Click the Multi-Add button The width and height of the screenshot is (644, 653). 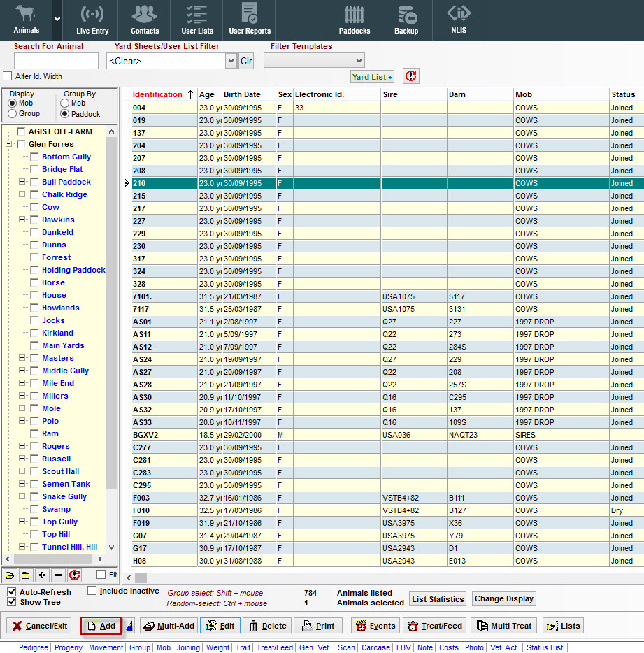[x=169, y=626]
